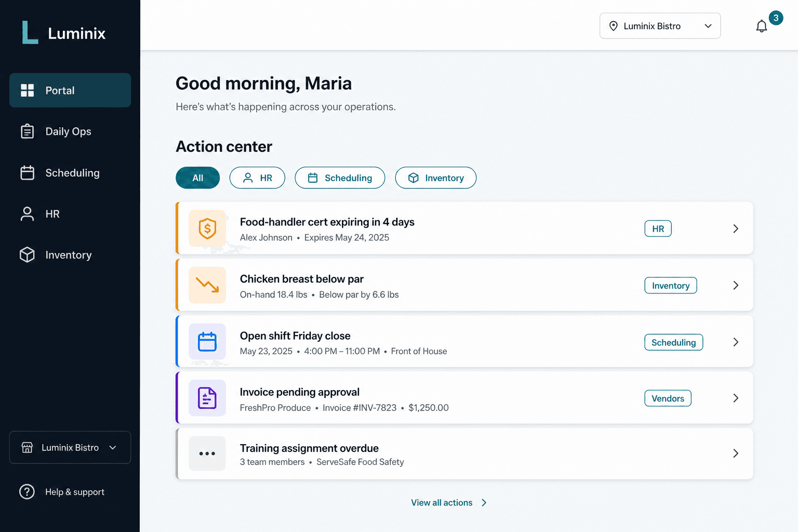Expand the sidebar Luminix Bistro chevron
The image size is (798, 532).
click(x=113, y=447)
